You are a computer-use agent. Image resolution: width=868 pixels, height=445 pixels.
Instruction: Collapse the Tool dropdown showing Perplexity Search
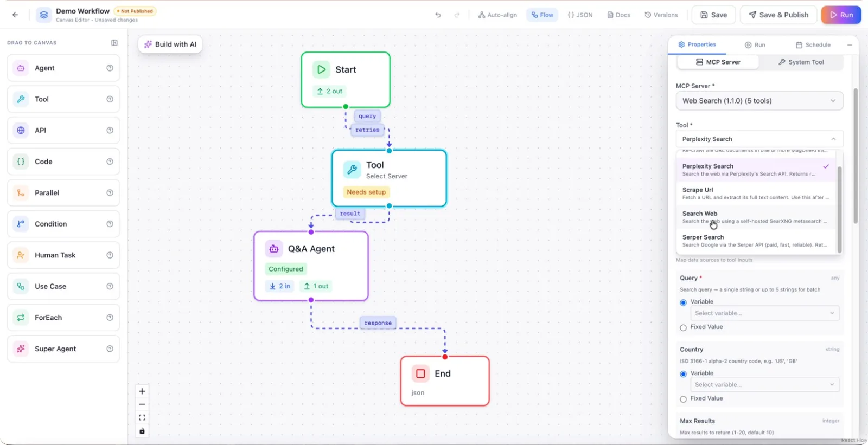click(759, 139)
